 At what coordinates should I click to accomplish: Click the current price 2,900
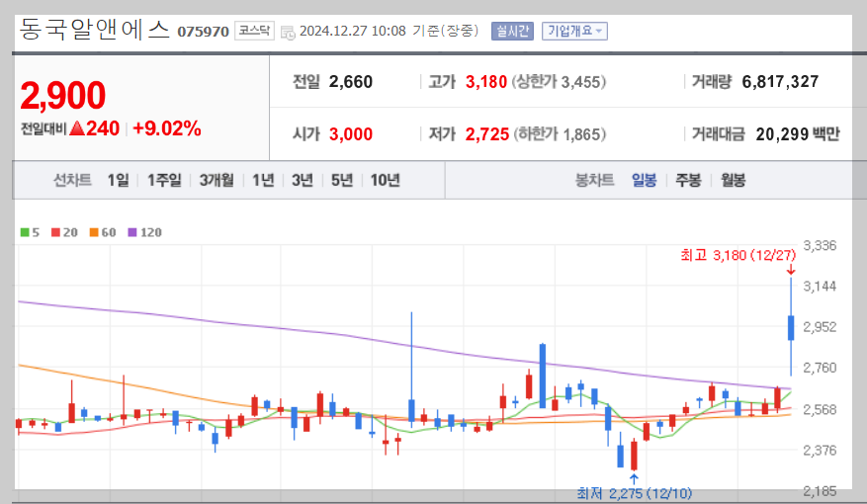click(62, 96)
